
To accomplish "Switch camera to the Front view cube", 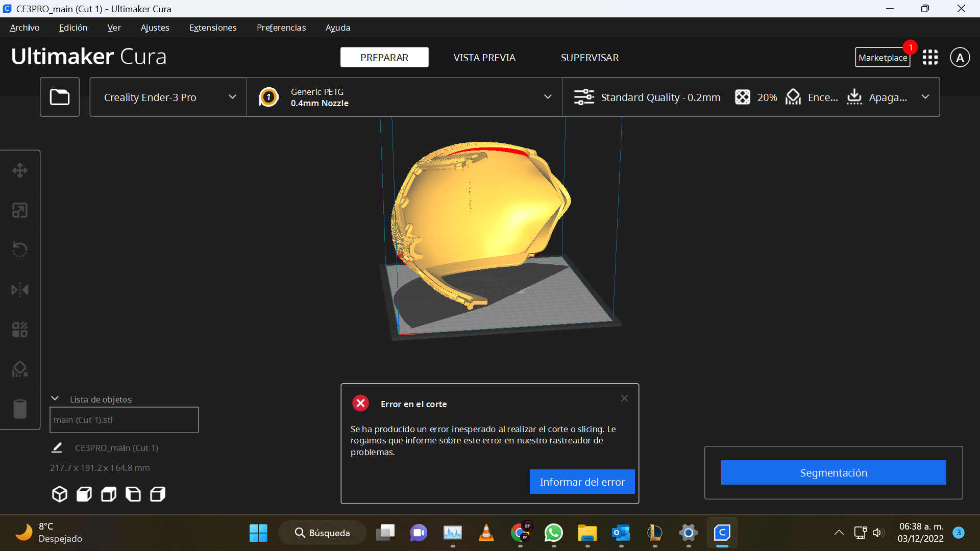I will click(x=84, y=494).
